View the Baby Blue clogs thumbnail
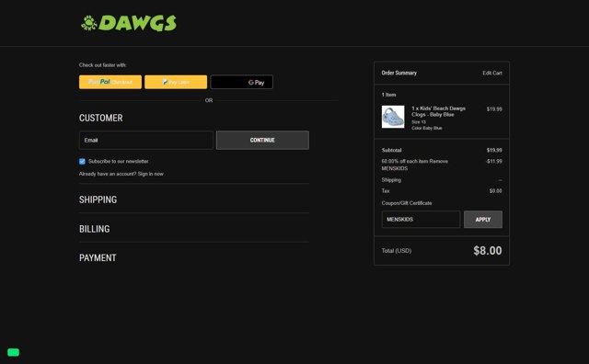The image size is (589, 364). click(x=393, y=117)
